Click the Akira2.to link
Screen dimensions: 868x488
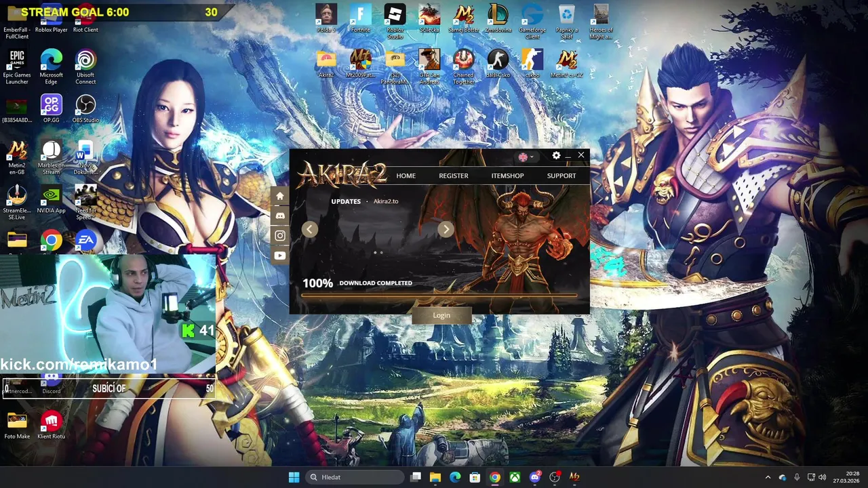tap(386, 201)
